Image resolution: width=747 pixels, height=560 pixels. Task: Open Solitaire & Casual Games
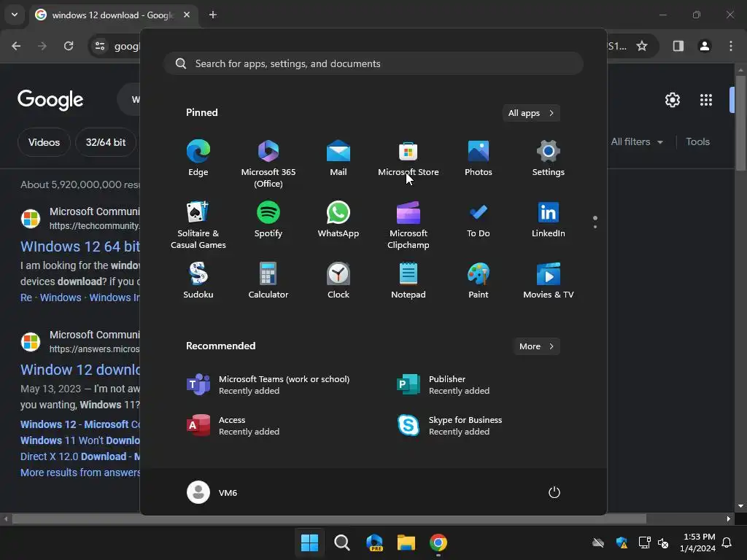tap(198, 225)
